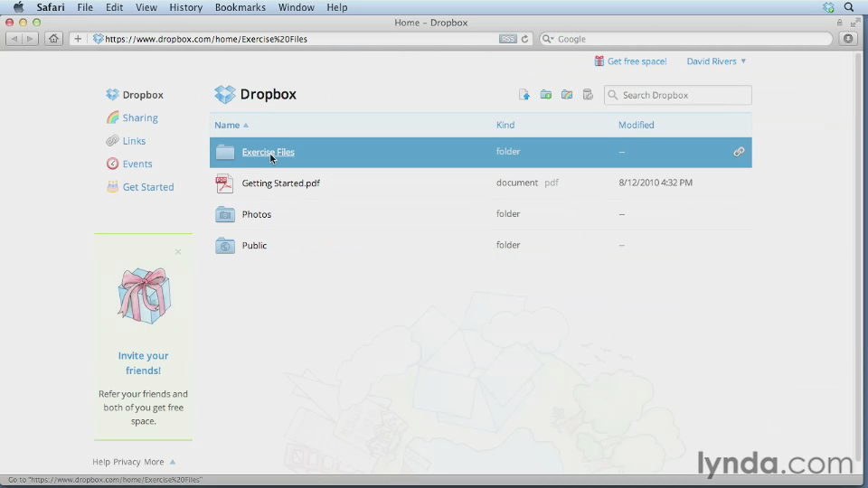Click the Getting Started PDF icon
The height and width of the screenshot is (488, 868).
[x=224, y=183]
